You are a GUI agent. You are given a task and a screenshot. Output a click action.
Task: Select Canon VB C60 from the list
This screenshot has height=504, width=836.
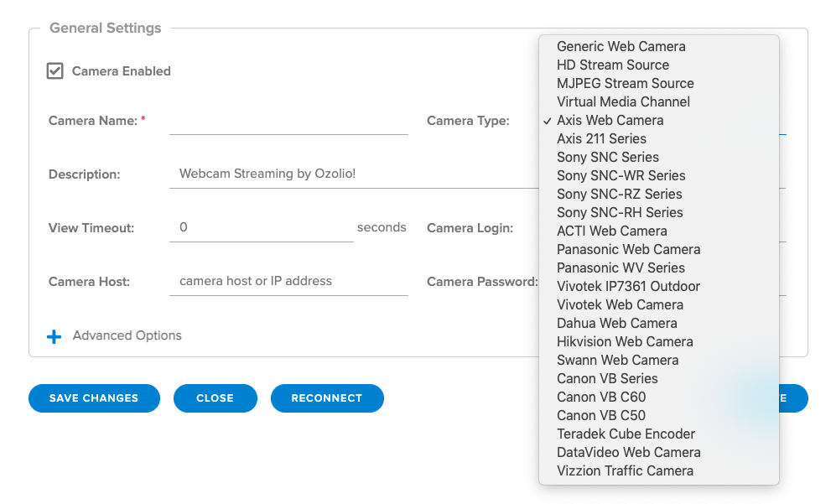601,397
